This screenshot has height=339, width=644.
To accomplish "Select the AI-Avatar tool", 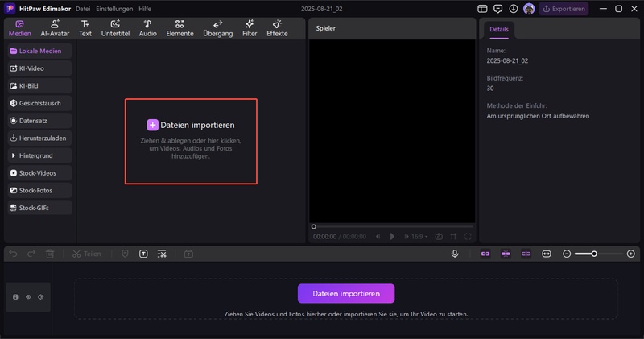I will tap(55, 28).
